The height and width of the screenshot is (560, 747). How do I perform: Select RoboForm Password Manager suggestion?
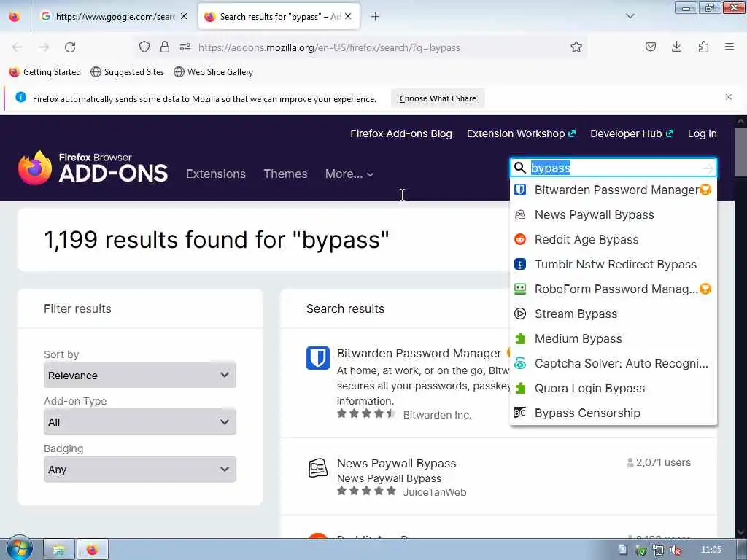click(613, 289)
